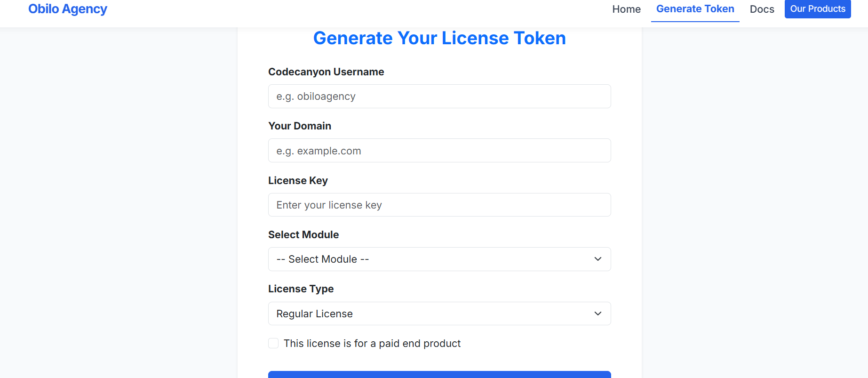The image size is (868, 378).
Task: Select Regular License in the dropdown
Action: pyautogui.click(x=439, y=314)
